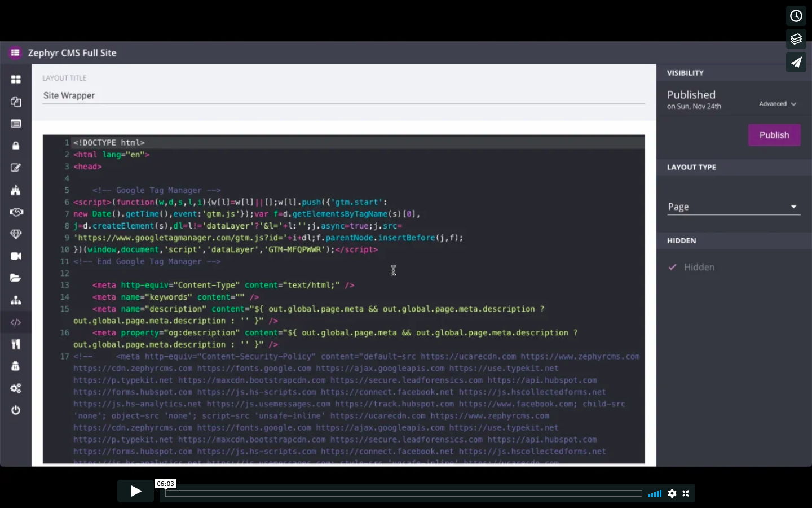Open the edit pencil icon in sidebar
812x508 pixels.
coord(16,168)
